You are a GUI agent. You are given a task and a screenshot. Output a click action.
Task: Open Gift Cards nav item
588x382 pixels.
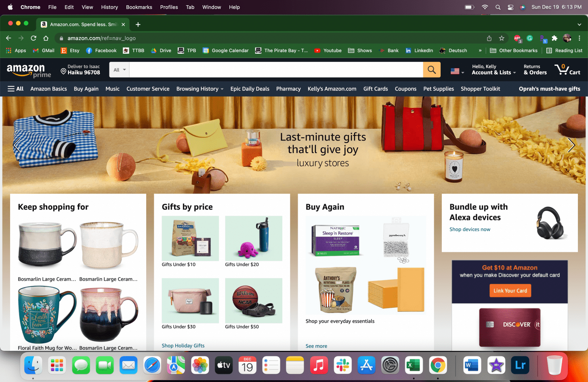pos(376,89)
